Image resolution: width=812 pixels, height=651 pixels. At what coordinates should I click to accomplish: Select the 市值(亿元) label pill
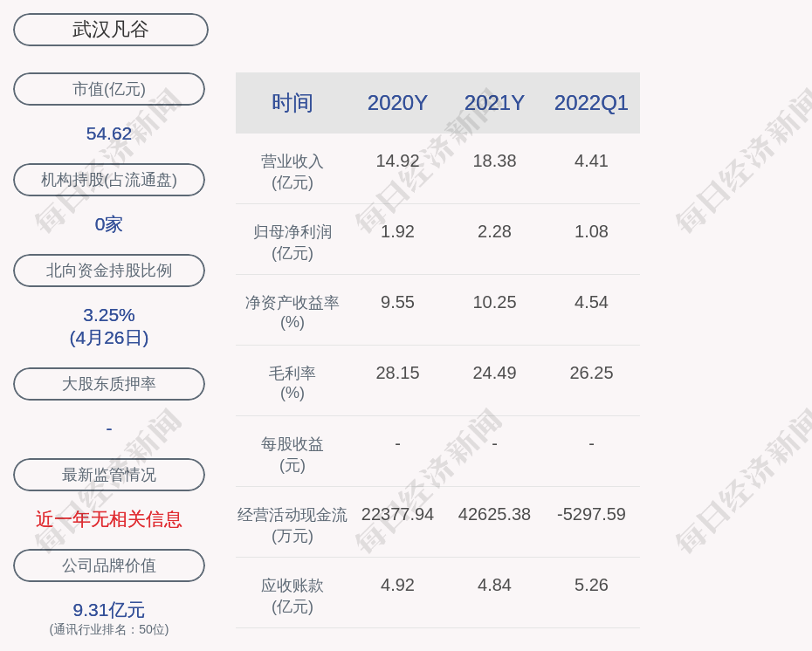[x=109, y=89]
